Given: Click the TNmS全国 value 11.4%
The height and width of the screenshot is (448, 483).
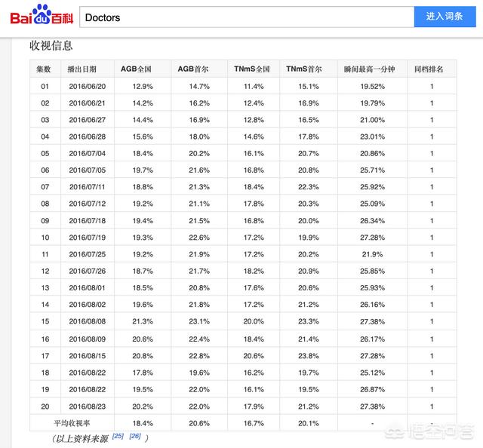Looking at the screenshot, I should pyautogui.click(x=254, y=87).
